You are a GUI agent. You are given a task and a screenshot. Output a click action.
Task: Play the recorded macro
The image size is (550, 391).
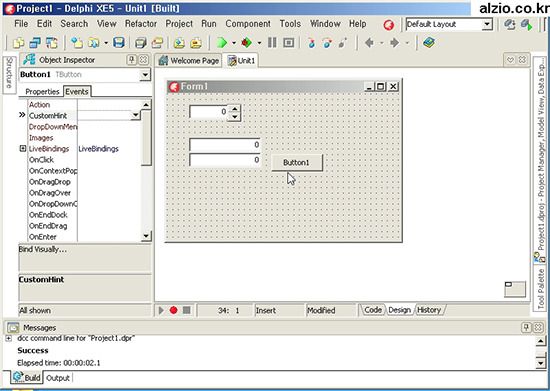pyautogui.click(x=161, y=310)
